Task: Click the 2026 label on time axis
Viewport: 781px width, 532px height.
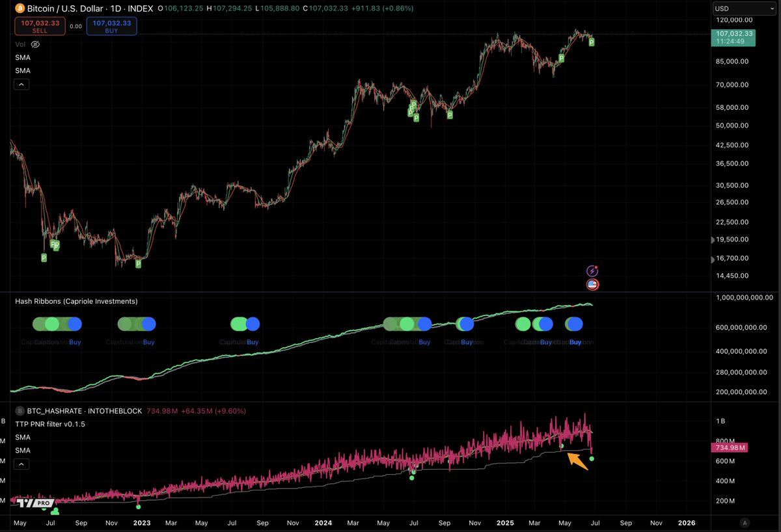Action: tap(687, 522)
